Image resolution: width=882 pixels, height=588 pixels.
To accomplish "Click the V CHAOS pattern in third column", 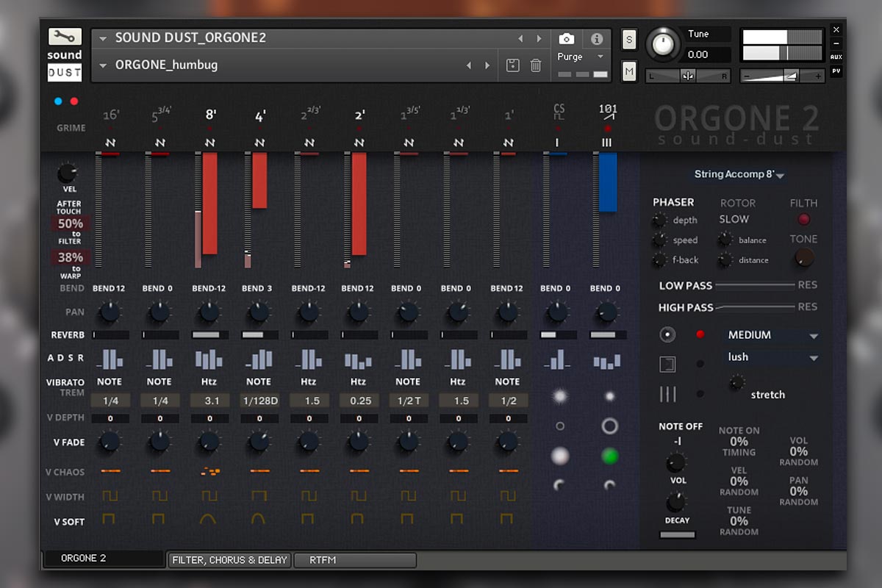I will coord(209,470).
